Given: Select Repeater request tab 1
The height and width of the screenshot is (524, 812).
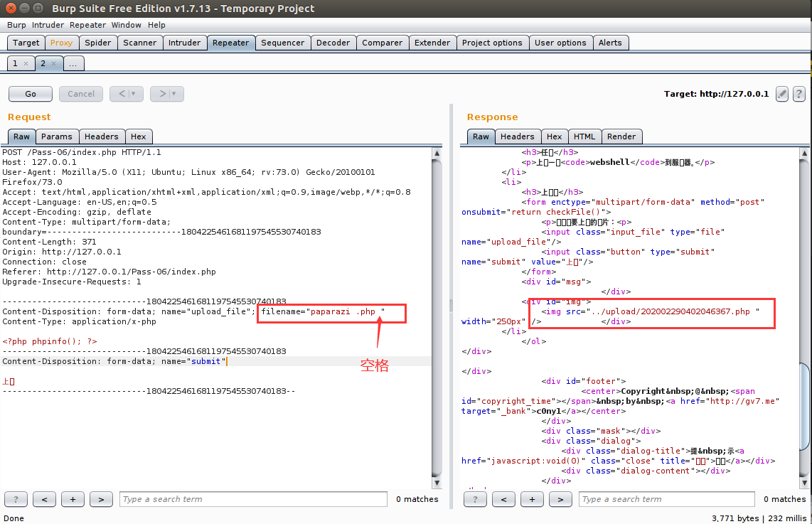Looking at the screenshot, I should coord(16,64).
